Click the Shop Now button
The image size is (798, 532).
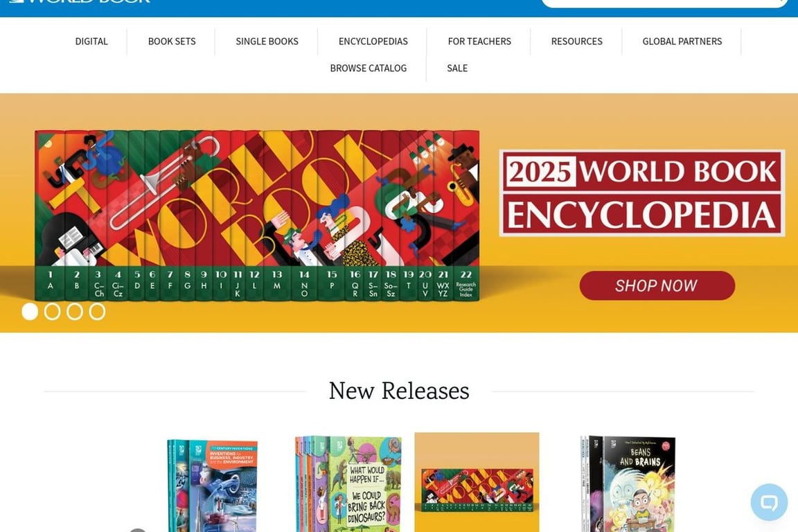657,285
